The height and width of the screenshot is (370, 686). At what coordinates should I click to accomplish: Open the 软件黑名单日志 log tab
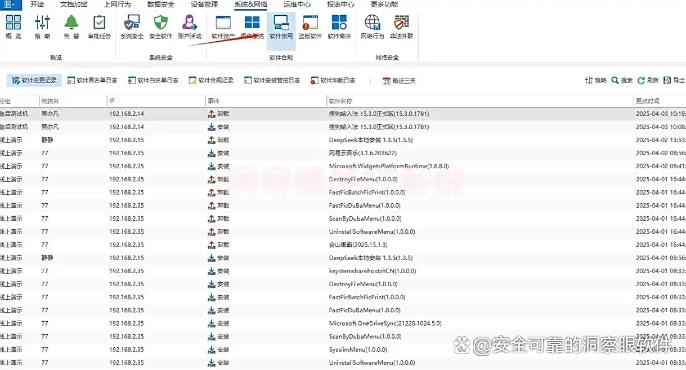92,80
